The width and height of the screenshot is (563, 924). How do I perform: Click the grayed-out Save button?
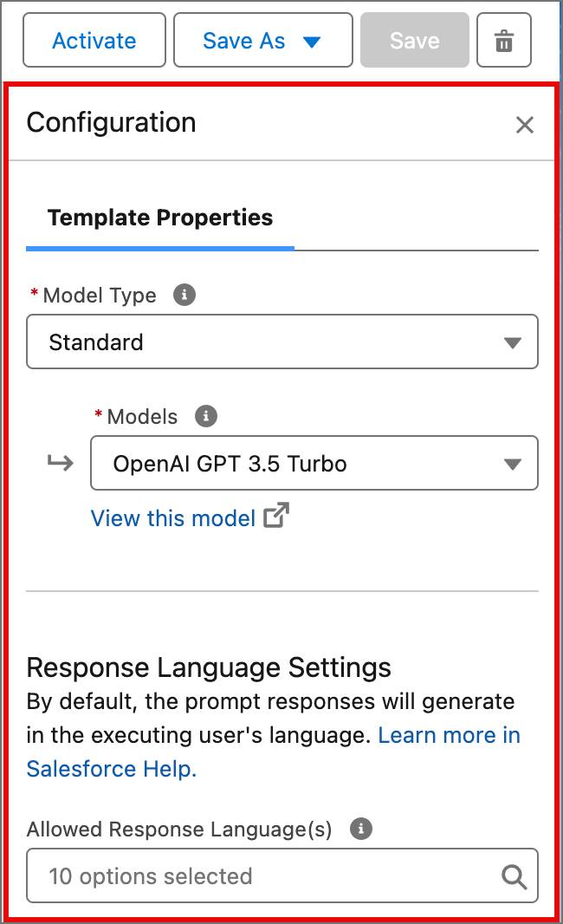[414, 40]
